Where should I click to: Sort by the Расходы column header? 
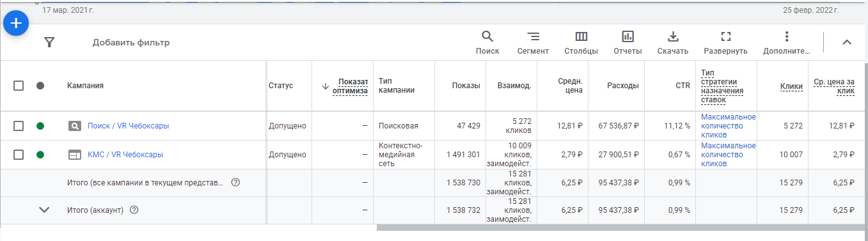623,86
